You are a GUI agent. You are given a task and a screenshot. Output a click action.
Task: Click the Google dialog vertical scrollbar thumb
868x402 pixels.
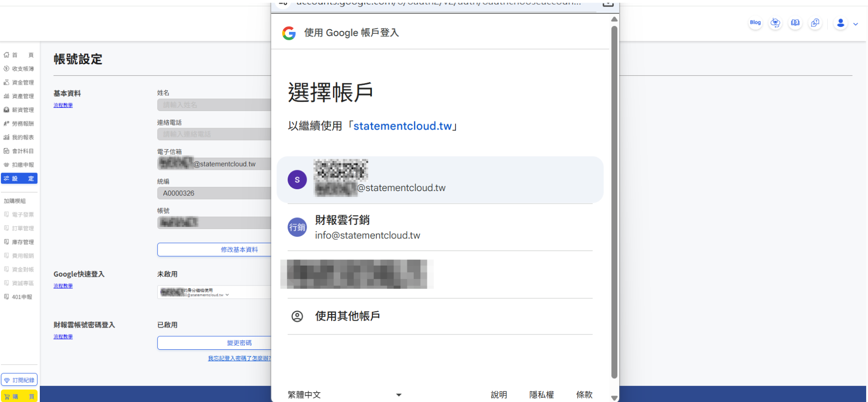tap(614, 202)
